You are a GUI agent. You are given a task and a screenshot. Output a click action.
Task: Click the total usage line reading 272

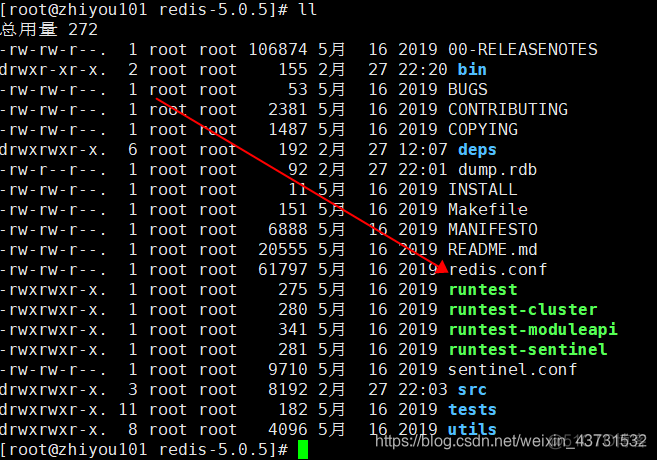click(49, 29)
